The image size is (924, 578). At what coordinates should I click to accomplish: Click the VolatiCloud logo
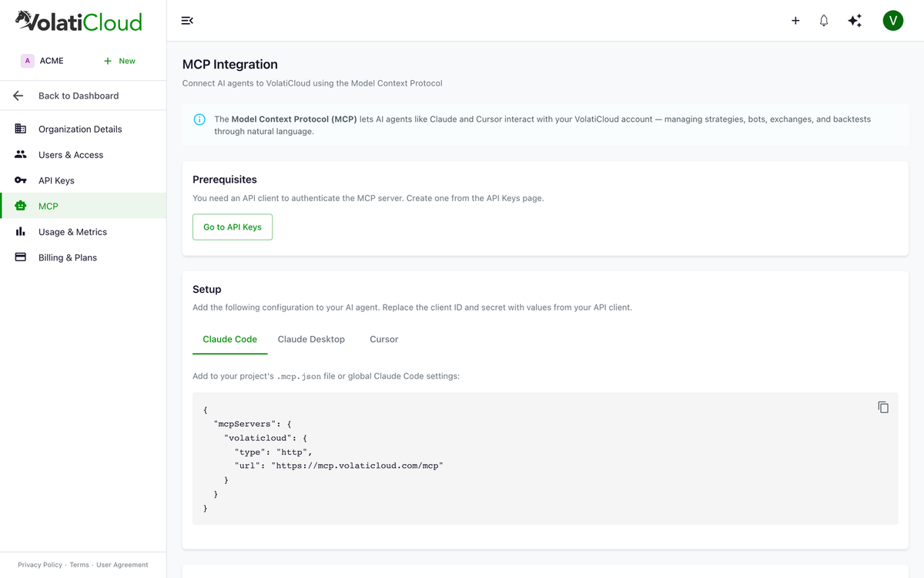click(79, 21)
